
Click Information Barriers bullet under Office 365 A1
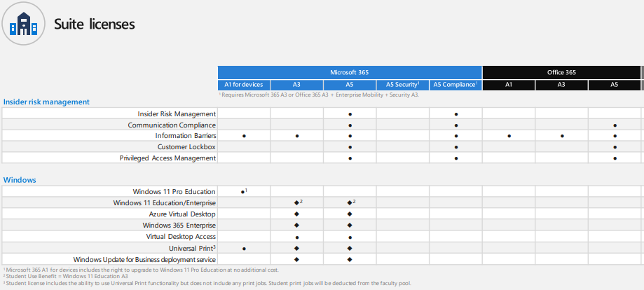509,136
